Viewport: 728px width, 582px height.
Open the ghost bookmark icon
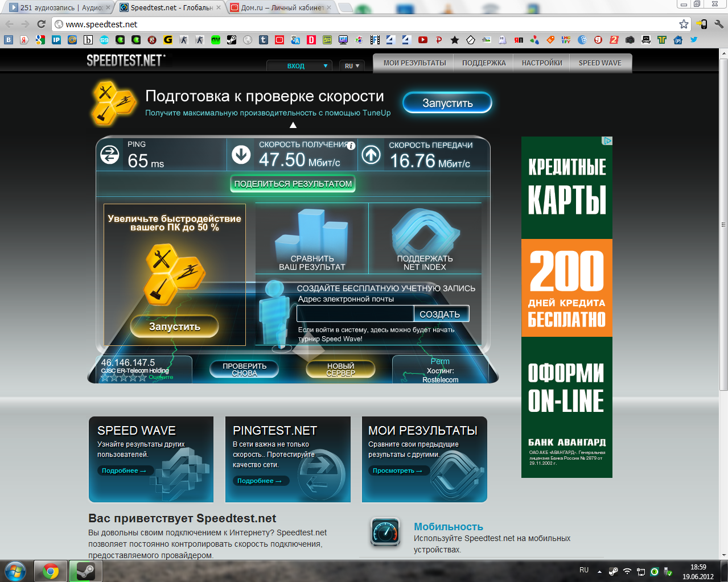coord(503,40)
